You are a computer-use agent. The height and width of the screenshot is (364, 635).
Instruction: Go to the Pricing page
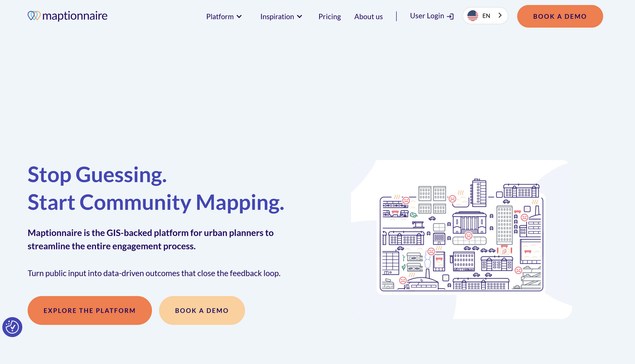[x=329, y=16]
